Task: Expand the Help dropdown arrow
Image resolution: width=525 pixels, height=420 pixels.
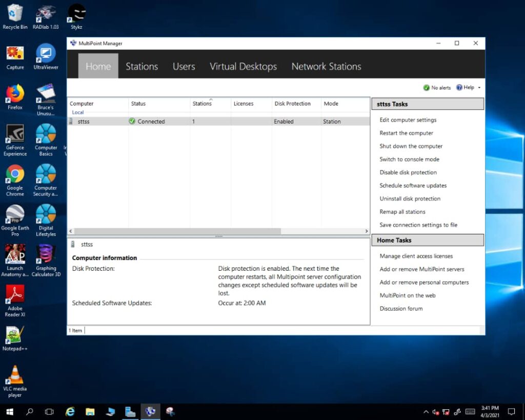Action: point(479,88)
